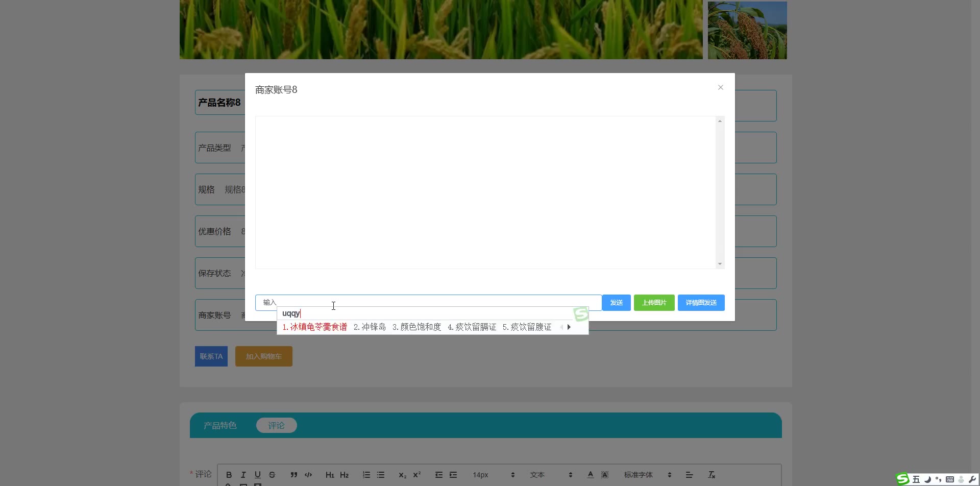Click the Sogou IME logo on status bar
The image size is (980, 486).
903,479
